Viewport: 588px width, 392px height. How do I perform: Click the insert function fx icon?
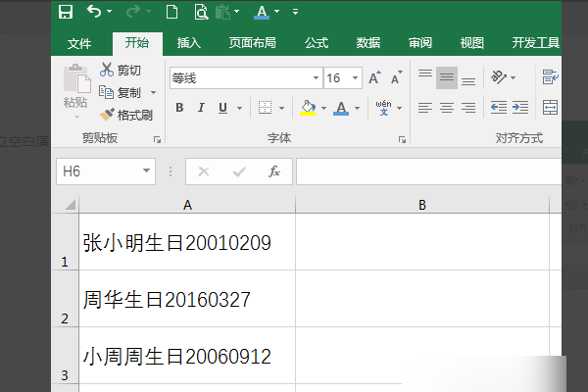point(274,171)
